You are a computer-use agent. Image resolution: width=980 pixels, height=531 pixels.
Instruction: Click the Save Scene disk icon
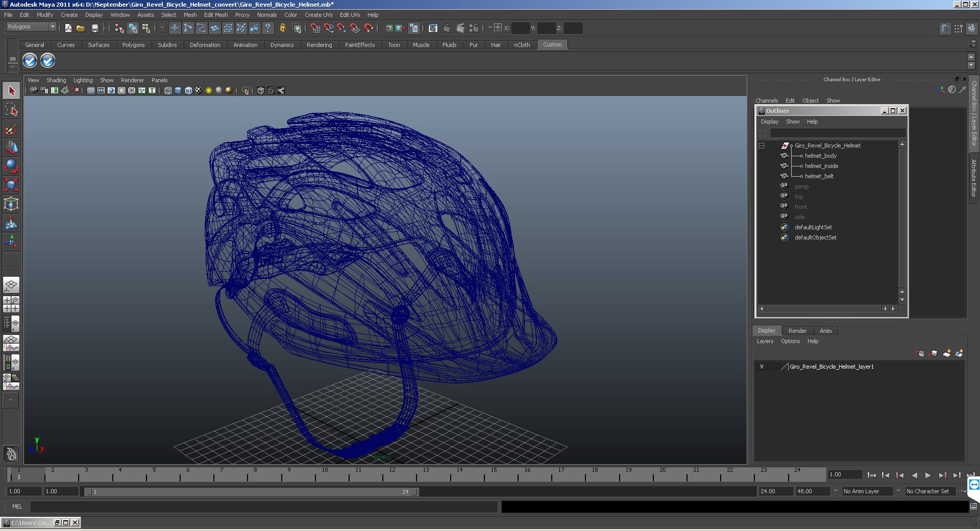point(94,28)
